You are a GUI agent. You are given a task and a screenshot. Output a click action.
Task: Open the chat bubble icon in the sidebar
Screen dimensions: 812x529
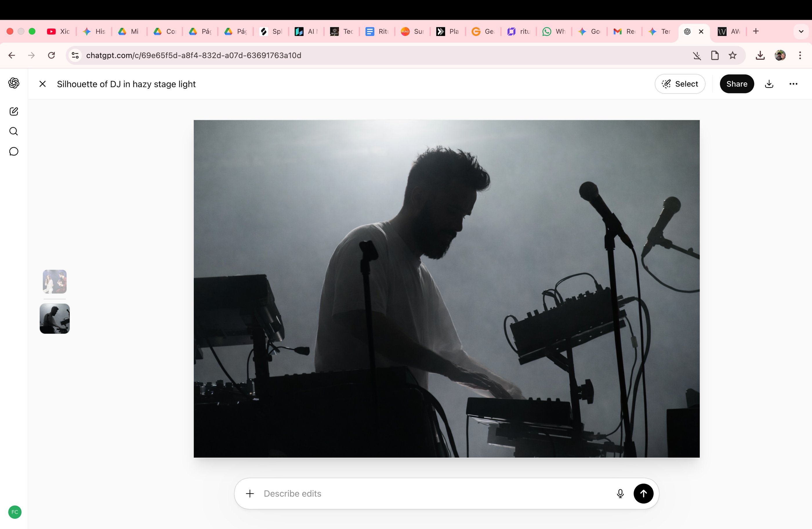tap(14, 151)
